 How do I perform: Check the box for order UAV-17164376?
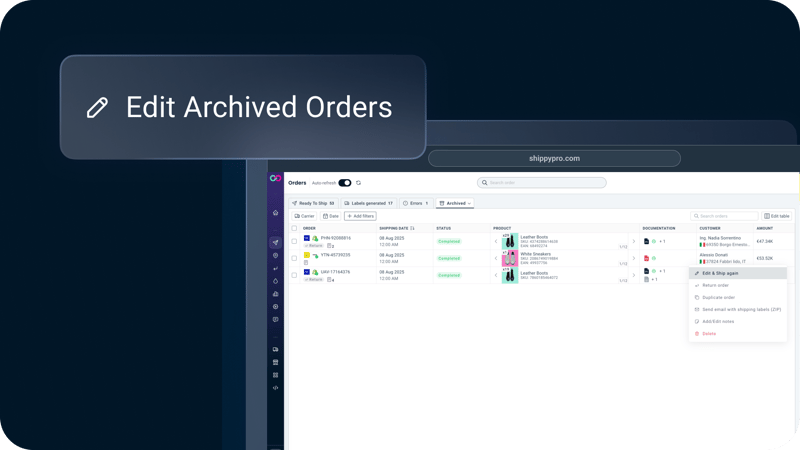294,275
